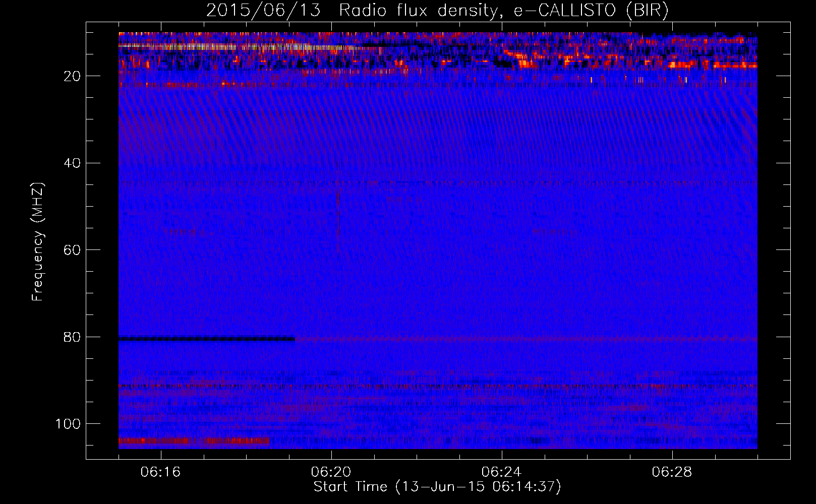Click the red band below 100 MHz at bottom-left
This screenshot has width=816, height=504.
point(194,441)
